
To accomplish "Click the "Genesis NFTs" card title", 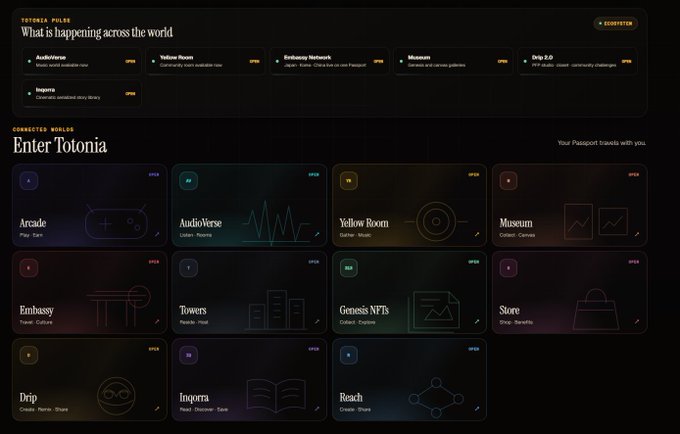I will coord(364,310).
